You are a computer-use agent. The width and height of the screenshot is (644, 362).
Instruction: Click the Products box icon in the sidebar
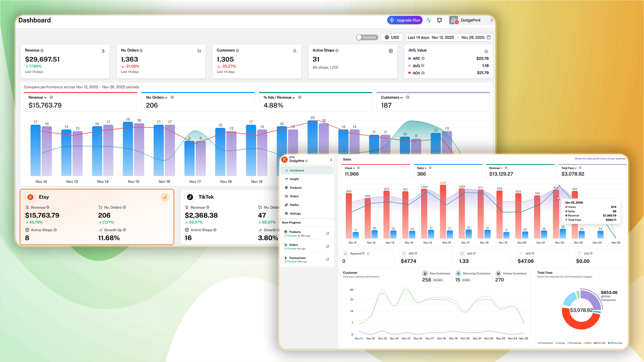[286, 188]
